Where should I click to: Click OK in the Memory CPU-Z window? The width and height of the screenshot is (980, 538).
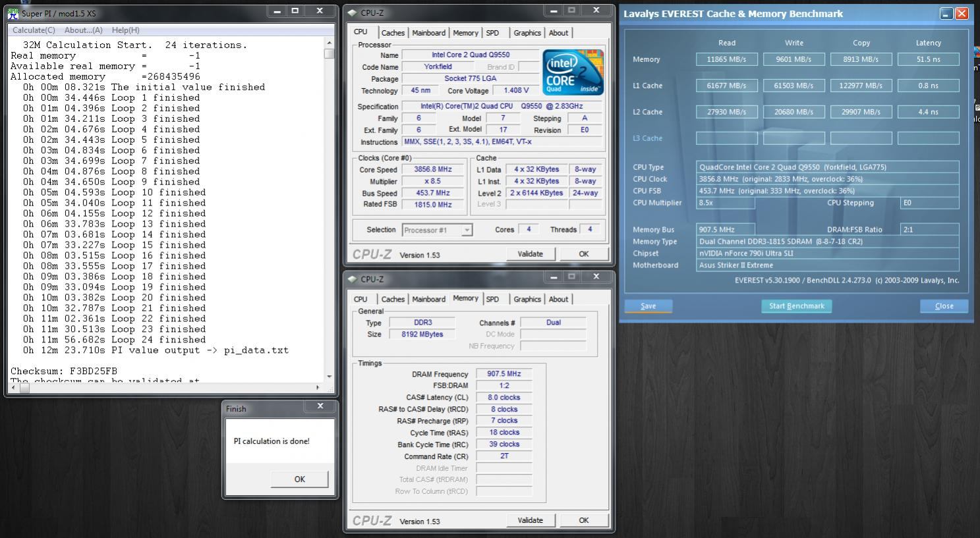(x=584, y=520)
